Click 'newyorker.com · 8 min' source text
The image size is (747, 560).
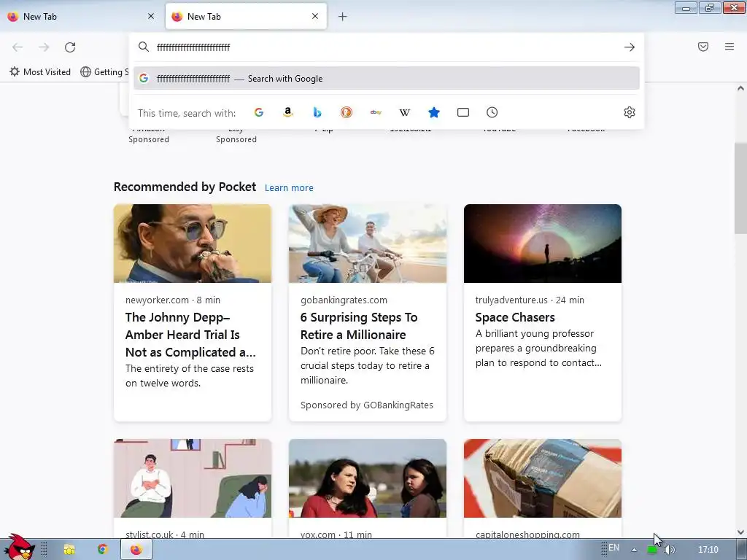[x=172, y=300]
